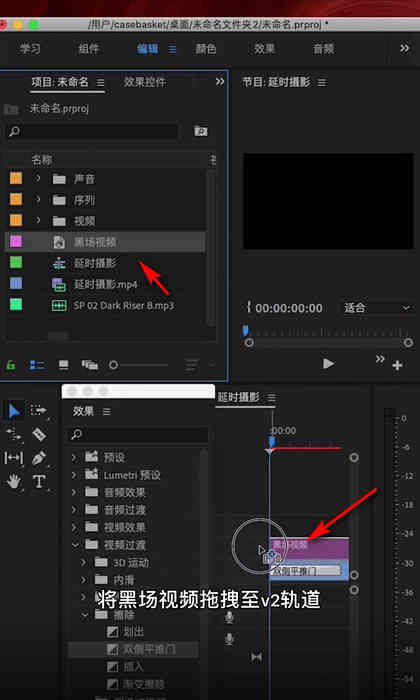Toggle project read-only lock icon
Screen dimensions: 420x700
11,365
